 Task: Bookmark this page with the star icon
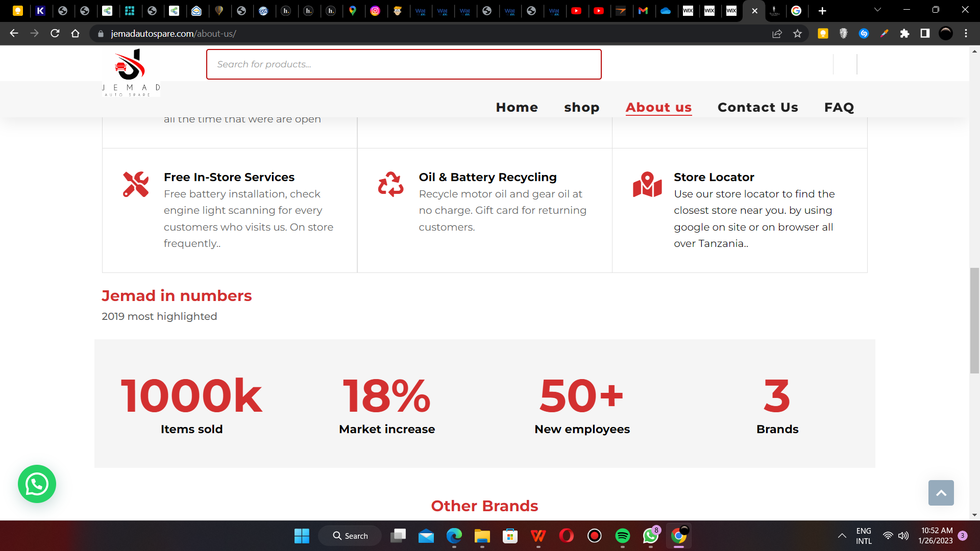(x=797, y=34)
